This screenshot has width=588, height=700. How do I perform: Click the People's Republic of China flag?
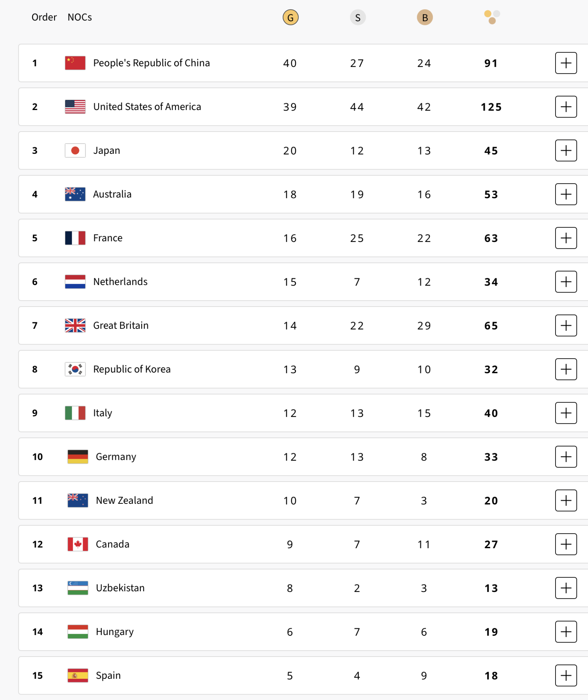pyautogui.click(x=75, y=63)
